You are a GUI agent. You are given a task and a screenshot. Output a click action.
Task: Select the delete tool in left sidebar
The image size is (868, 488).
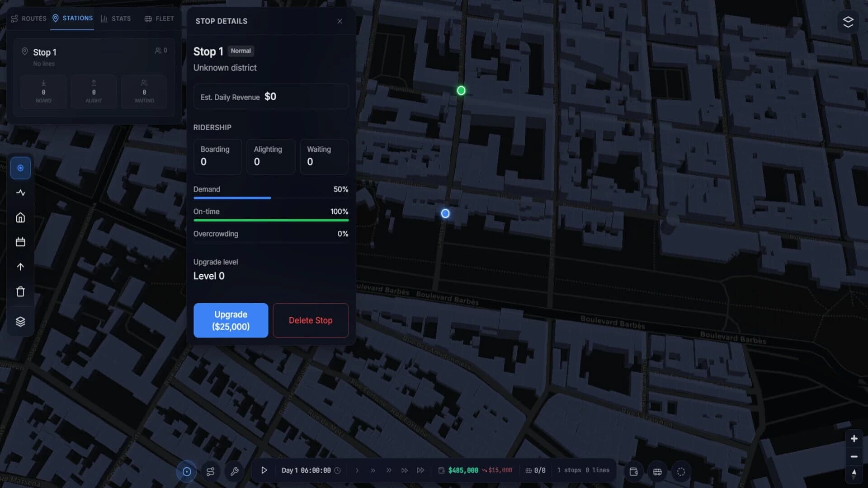coord(20,291)
